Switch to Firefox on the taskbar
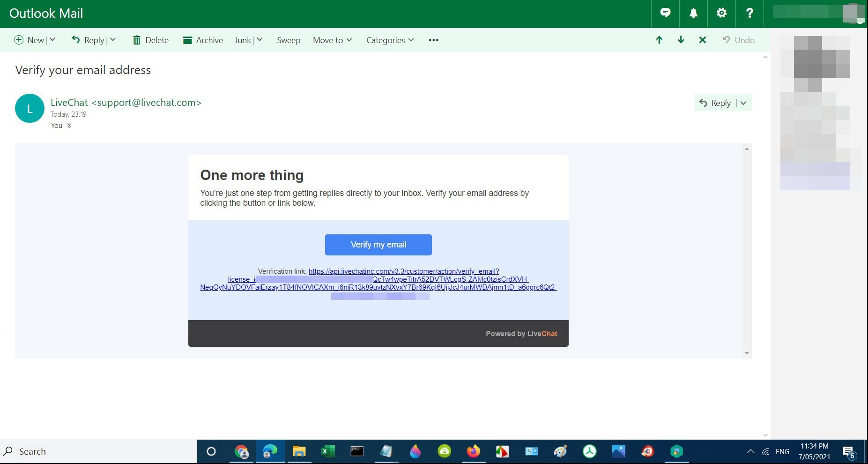 coord(473,452)
